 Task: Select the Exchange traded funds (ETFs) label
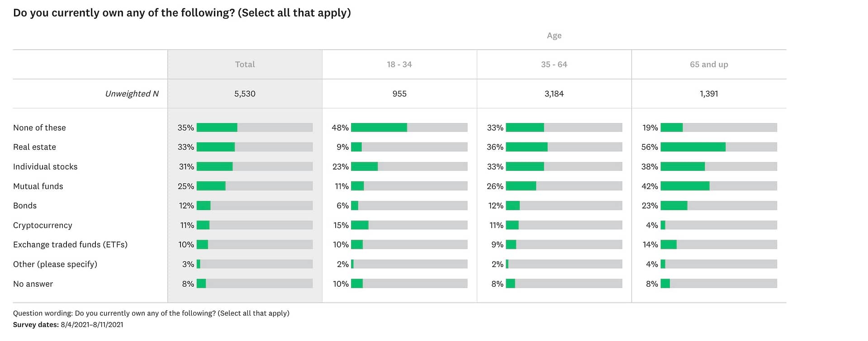pos(70,245)
